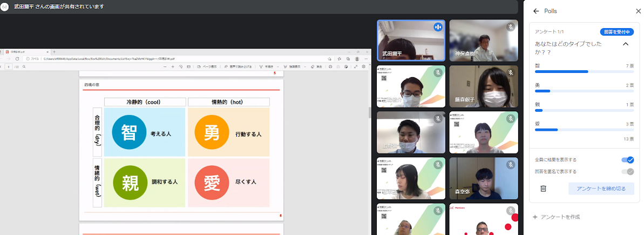Click 情熱的 (hot) header on slide

coord(229,102)
